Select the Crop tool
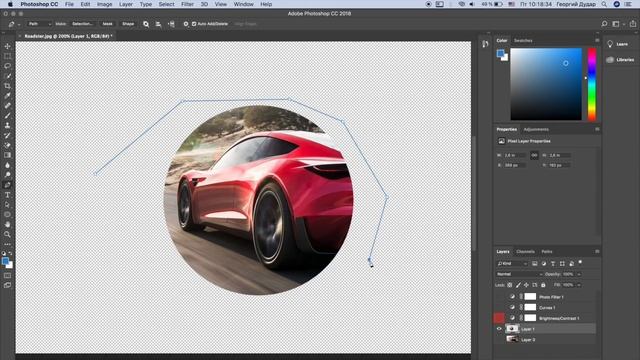Viewport: 640px width, 360px height. tap(7, 86)
